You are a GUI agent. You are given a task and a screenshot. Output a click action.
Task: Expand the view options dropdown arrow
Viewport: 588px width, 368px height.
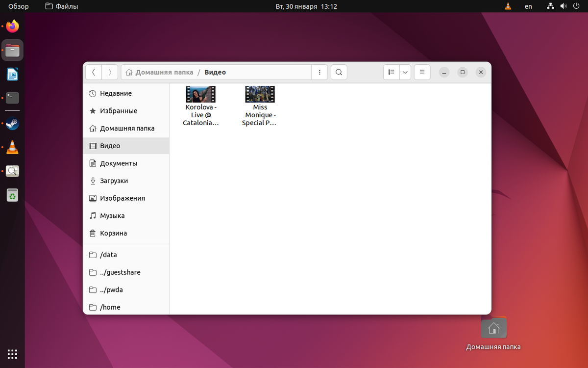[x=405, y=72]
